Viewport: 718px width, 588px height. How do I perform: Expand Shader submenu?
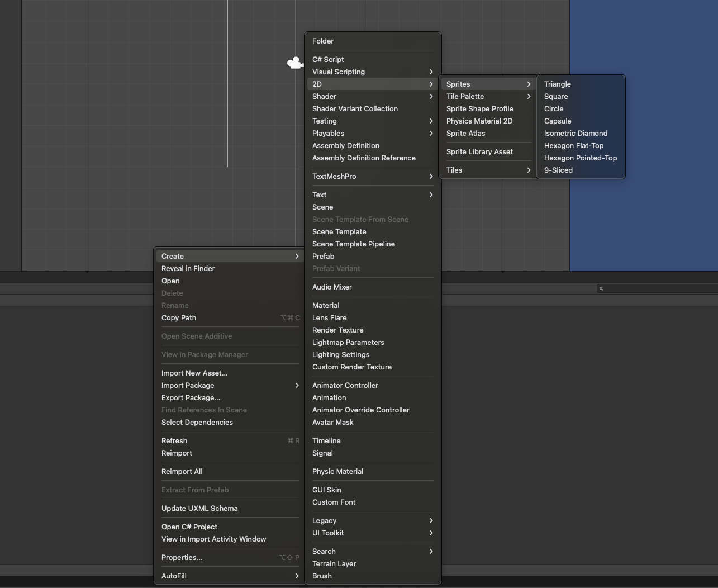pos(373,96)
